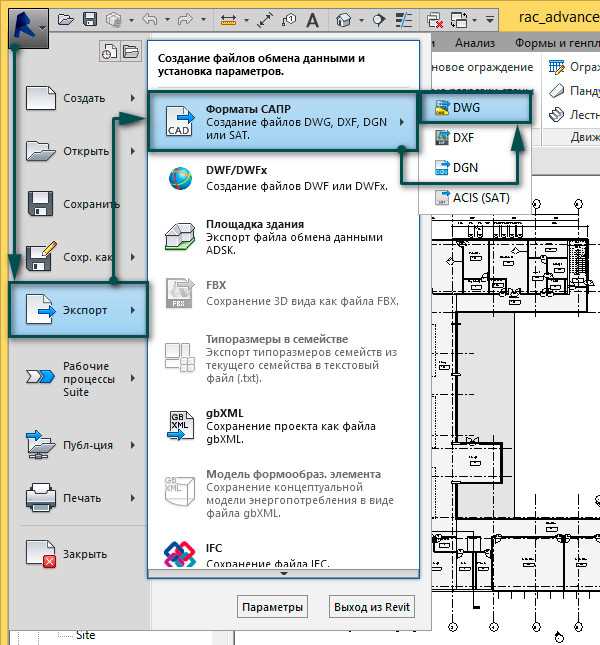Expand the Открыть submenu arrow

[132, 151]
